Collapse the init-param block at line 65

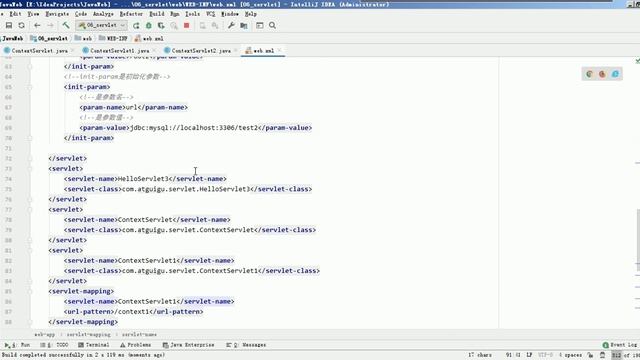click(30, 87)
